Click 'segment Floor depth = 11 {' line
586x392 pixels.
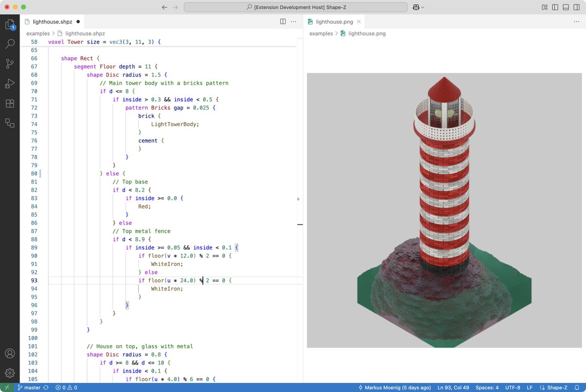pos(116,66)
